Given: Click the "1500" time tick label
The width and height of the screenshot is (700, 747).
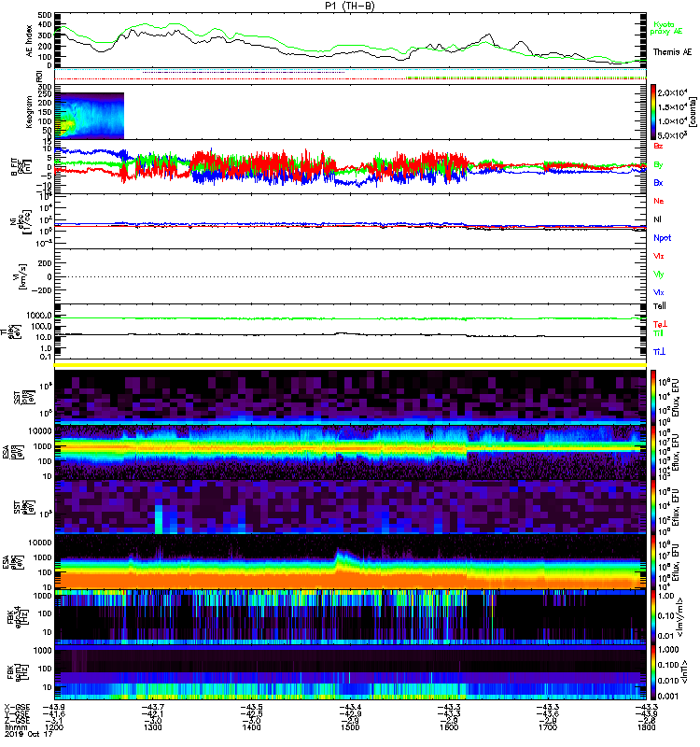Looking at the screenshot, I should tap(350, 727).
